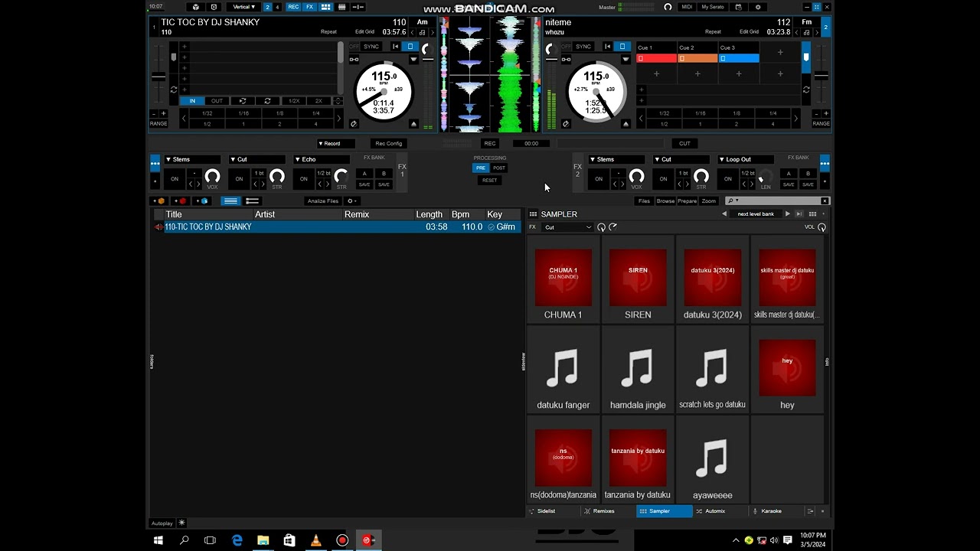Viewport: 980px width, 551px height.
Task: Enable SYNC on the left deck
Action: (x=371, y=47)
